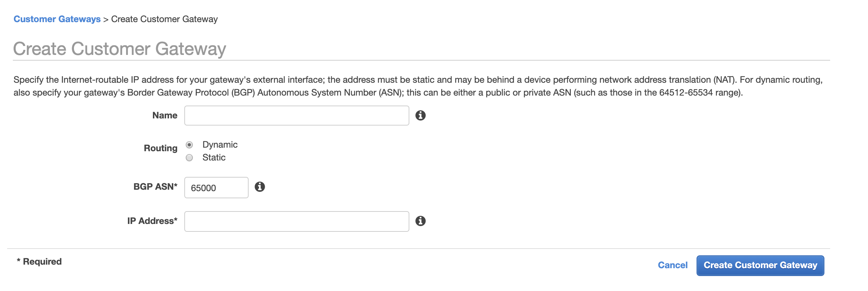Open the info icon beside the Name field
Viewport: 868px width, 291px height.
tap(420, 116)
